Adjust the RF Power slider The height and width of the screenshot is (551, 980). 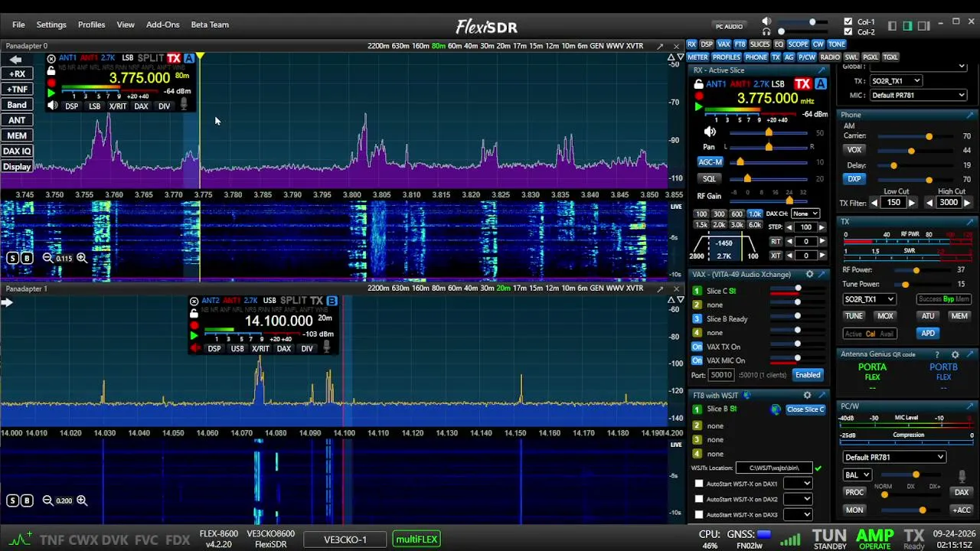click(x=916, y=270)
